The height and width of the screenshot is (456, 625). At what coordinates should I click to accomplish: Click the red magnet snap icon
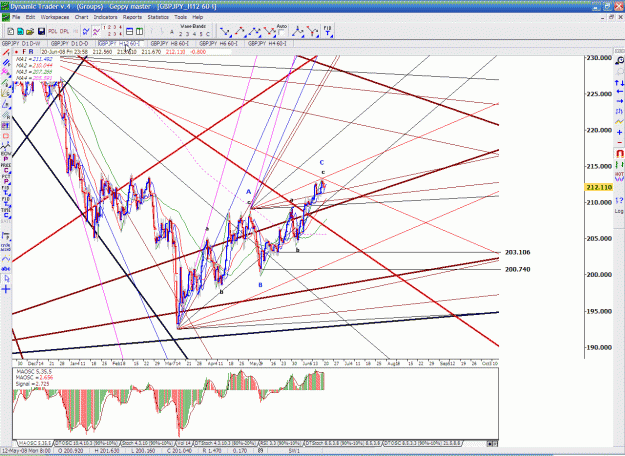(619, 153)
